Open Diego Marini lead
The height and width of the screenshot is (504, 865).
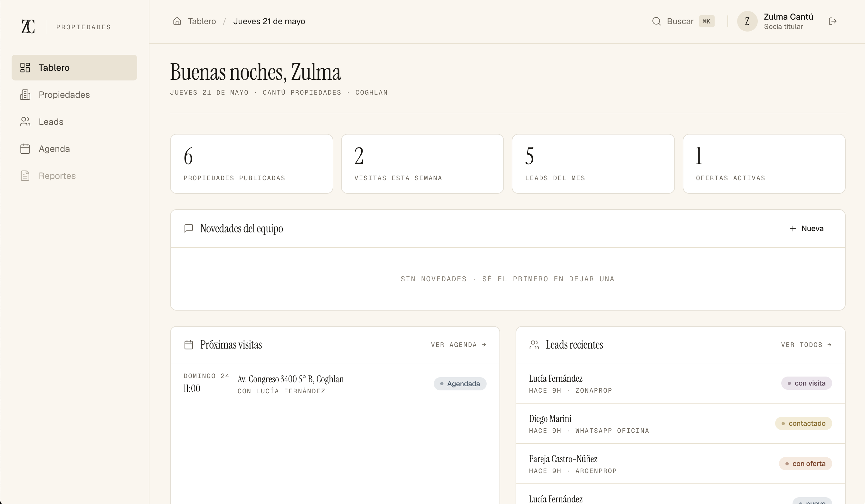pos(680,424)
